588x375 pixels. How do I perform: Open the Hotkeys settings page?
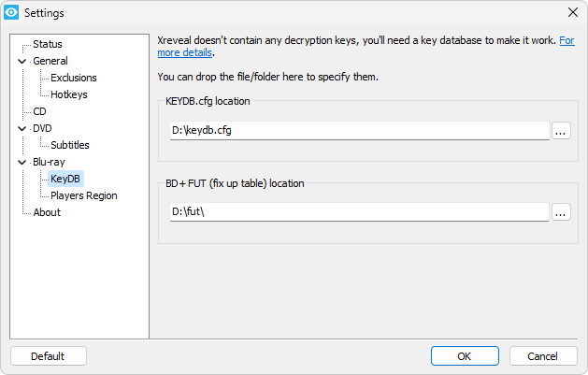[x=69, y=94]
